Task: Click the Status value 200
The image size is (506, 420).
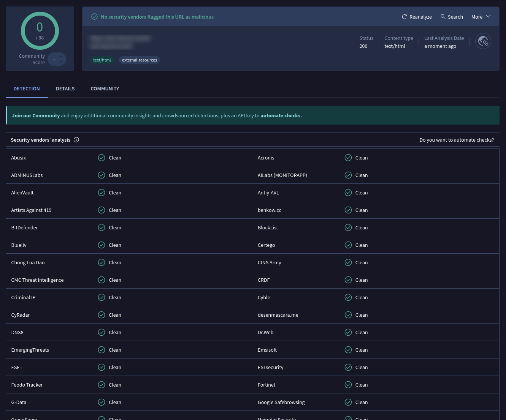Action: (363, 46)
